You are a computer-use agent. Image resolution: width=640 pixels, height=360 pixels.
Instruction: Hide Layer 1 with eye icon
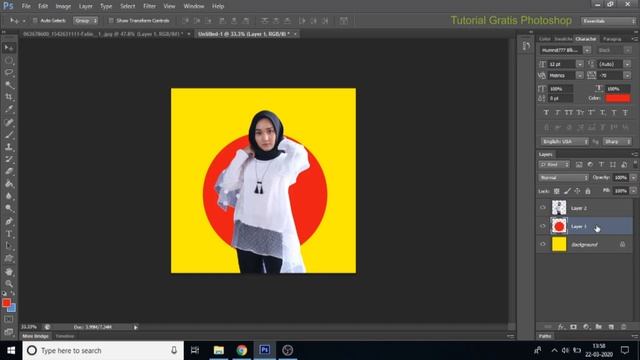pos(542,226)
